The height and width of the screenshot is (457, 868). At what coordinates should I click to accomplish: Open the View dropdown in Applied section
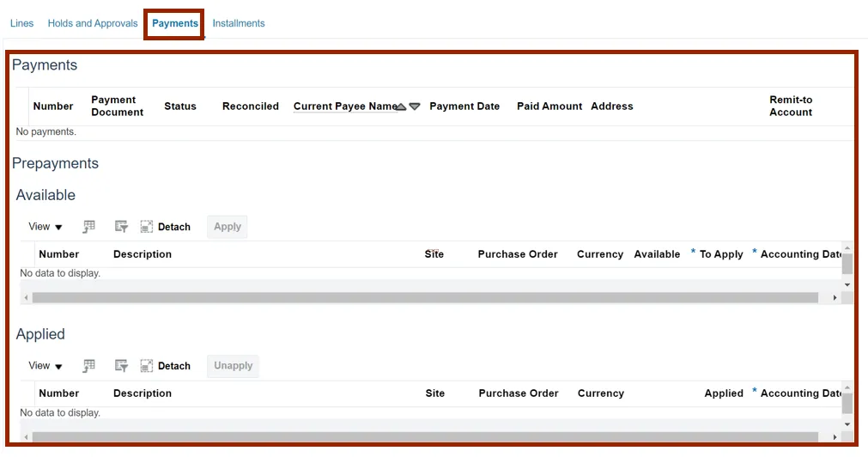(x=46, y=366)
